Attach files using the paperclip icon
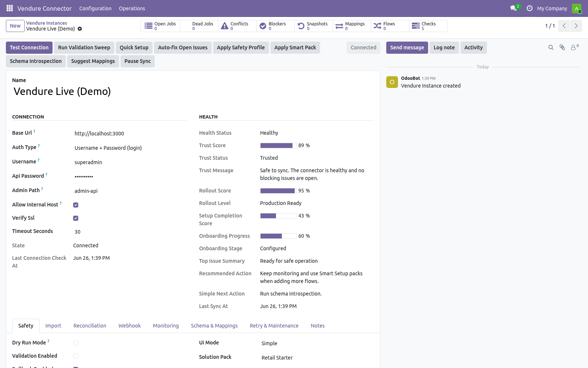Screen dimensions: 588x368 pyautogui.click(x=562, y=47)
